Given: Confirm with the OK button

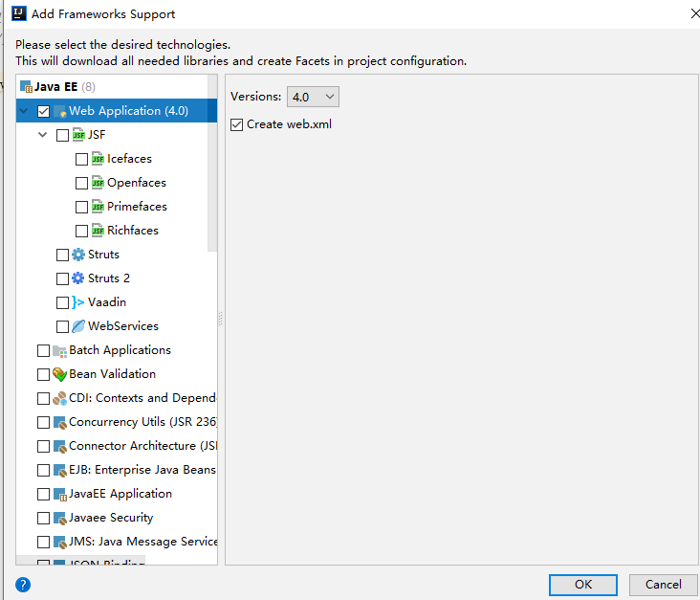Looking at the screenshot, I should (x=583, y=584).
